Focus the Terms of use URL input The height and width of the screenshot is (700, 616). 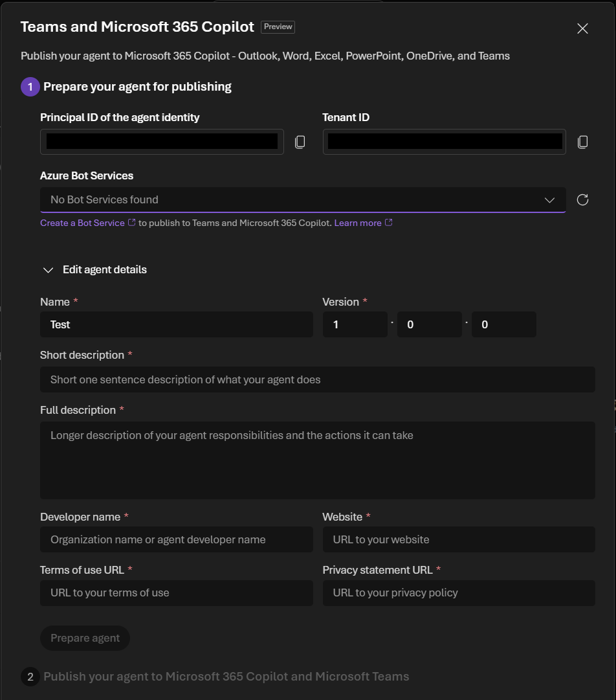click(176, 593)
